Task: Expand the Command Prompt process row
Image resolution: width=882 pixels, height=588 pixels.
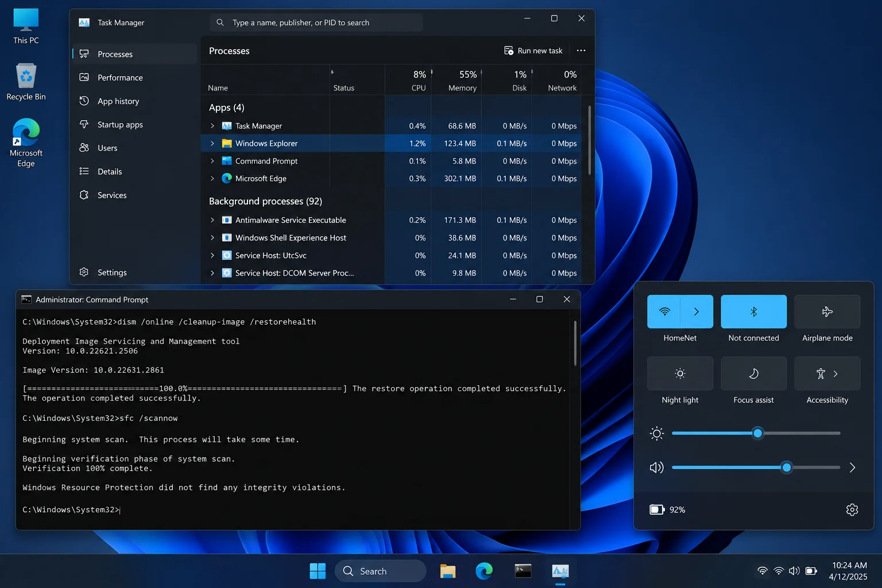Action: [x=212, y=161]
